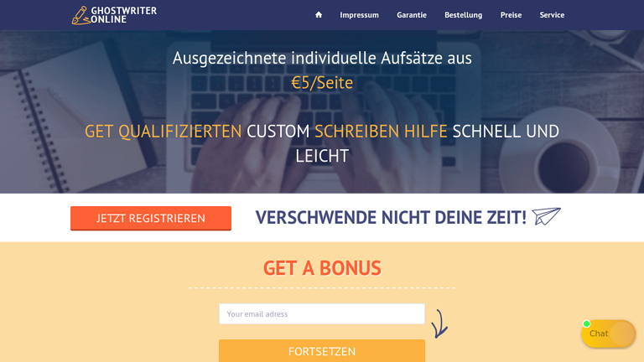Click the pencil logo icon in header
The image size is (644, 362).
point(80,15)
